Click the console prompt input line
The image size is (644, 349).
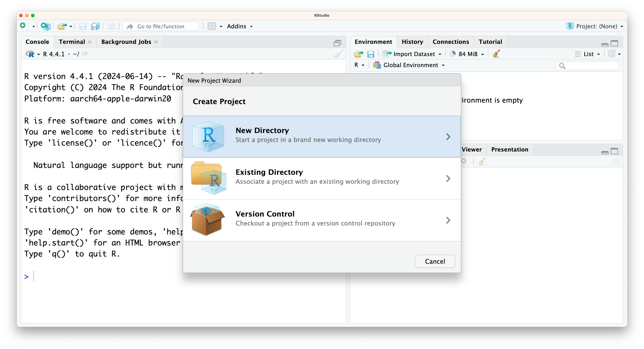(183, 277)
